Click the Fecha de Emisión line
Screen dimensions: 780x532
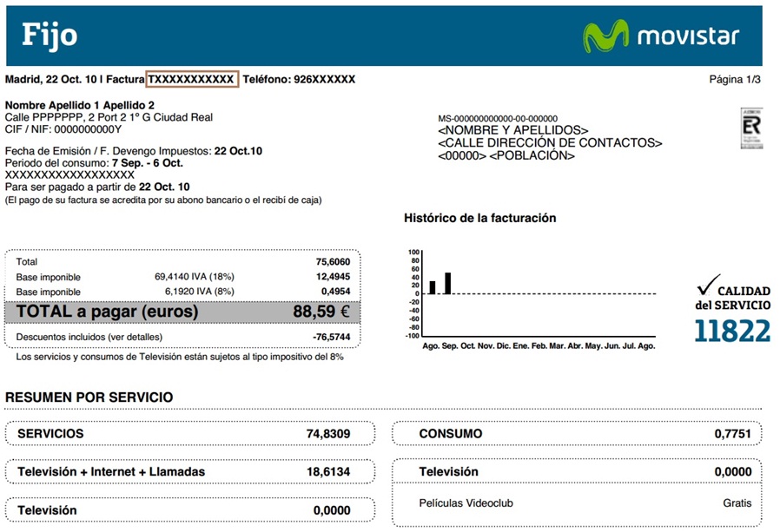click(133, 151)
